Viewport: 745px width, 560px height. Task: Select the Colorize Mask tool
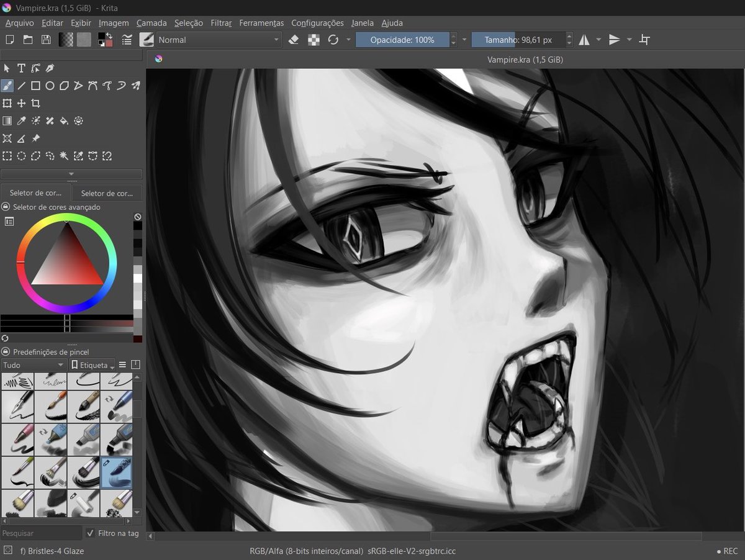pos(35,120)
